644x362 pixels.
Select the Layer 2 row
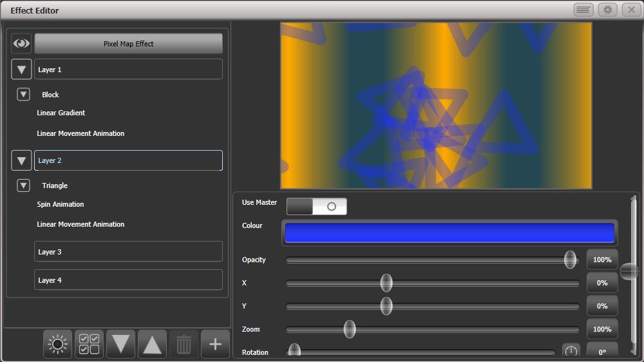[x=129, y=160]
